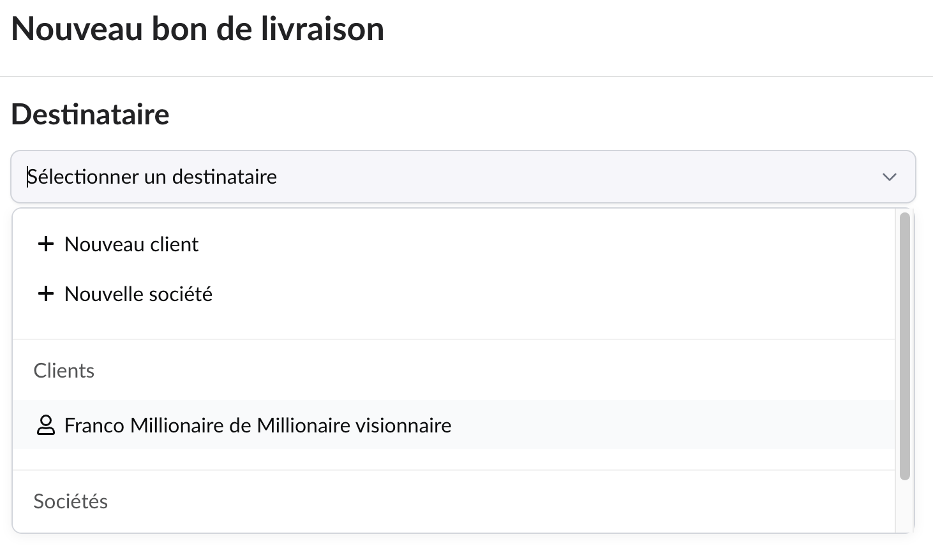This screenshot has width=933, height=560.
Task: Click the word visionnaire in the client row
Action: 403,425
